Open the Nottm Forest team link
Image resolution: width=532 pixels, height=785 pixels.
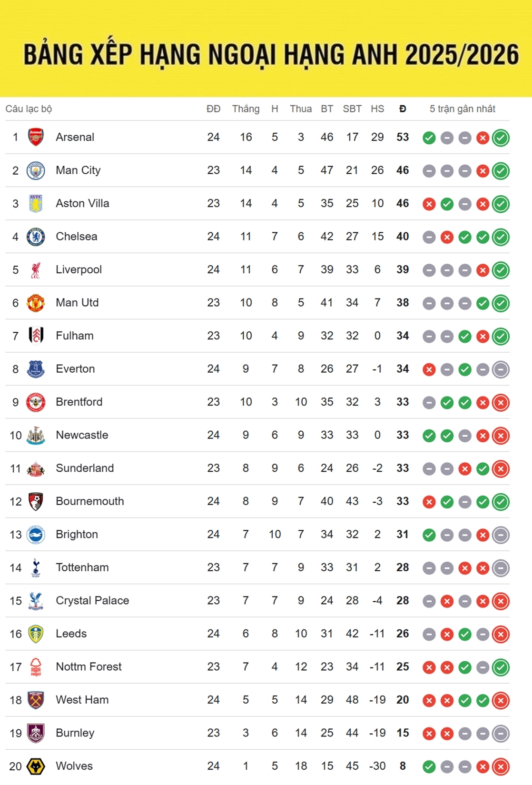pyautogui.click(x=89, y=666)
